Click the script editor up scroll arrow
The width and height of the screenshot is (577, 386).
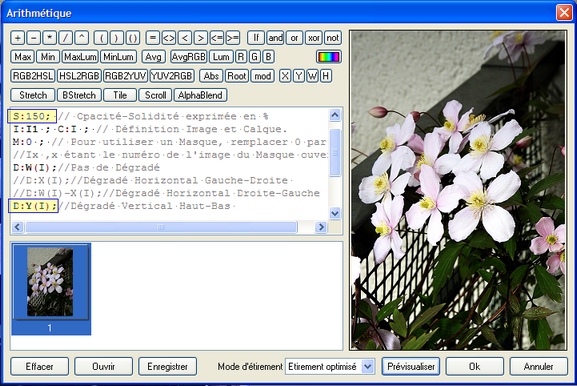coord(335,115)
